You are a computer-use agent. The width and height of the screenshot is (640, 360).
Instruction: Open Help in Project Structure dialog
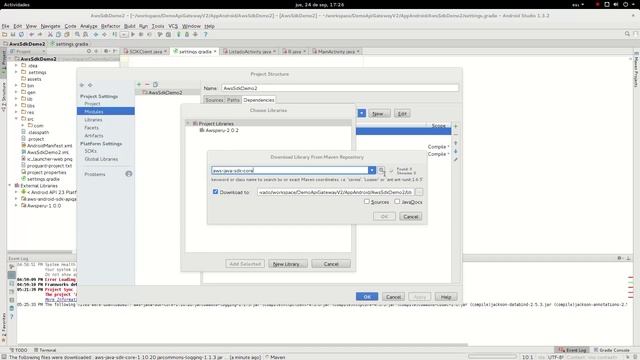[x=446, y=297]
